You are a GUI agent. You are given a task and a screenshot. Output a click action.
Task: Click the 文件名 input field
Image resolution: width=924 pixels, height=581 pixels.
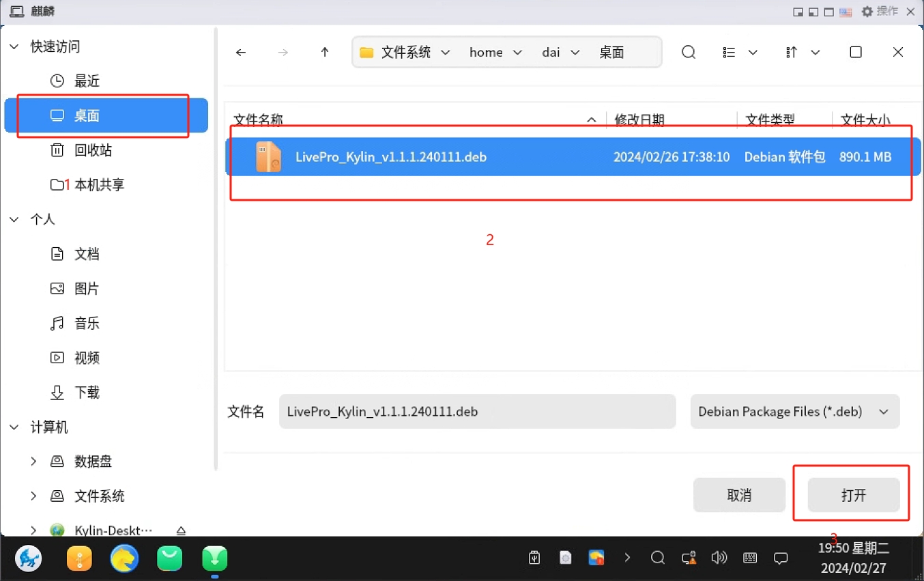(x=477, y=412)
